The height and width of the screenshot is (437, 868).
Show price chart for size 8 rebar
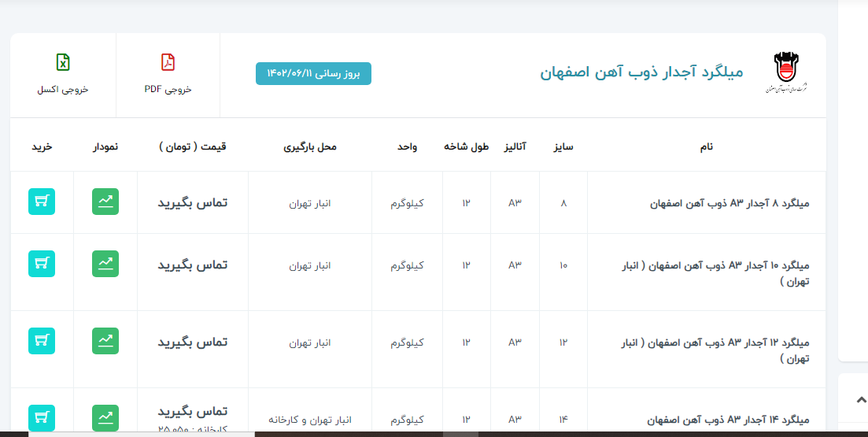point(105,202)
